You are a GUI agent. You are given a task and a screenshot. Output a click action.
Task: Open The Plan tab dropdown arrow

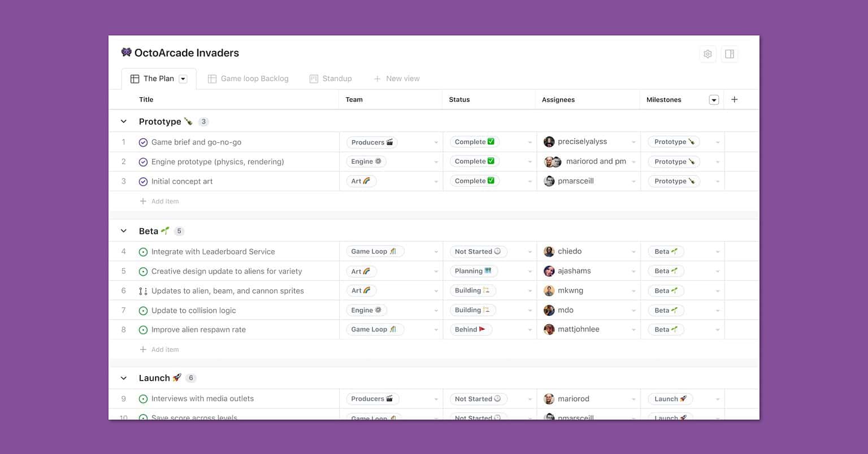[x=183, y=79]
